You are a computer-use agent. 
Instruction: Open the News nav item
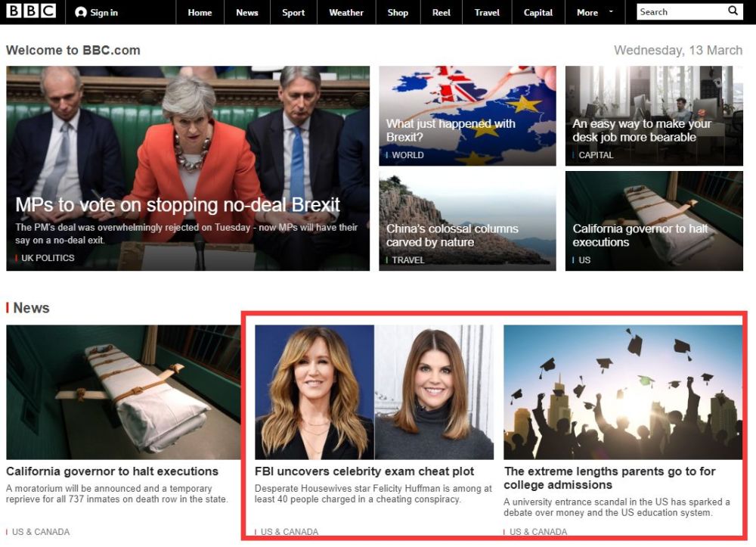point(247,13)
